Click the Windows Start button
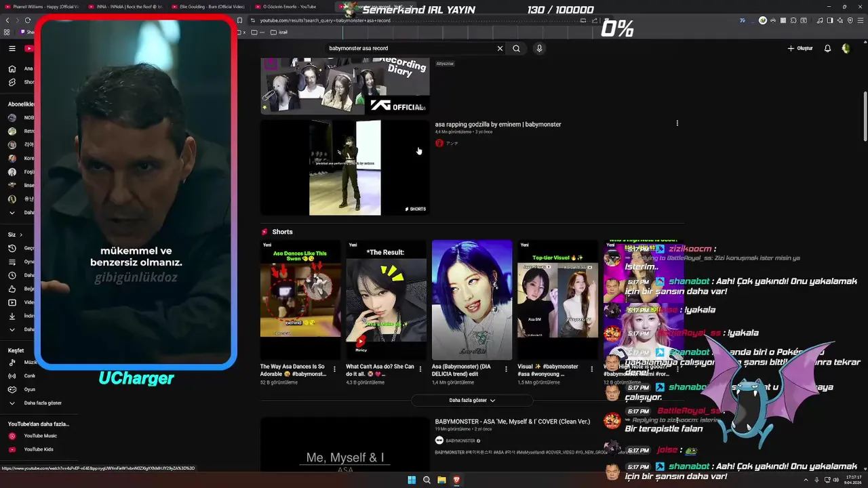 [x=412, y=480]
